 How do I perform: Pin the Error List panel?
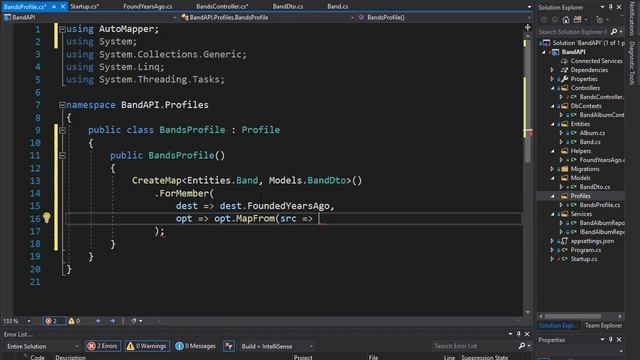pyautogui.click(x=518, y=334)
